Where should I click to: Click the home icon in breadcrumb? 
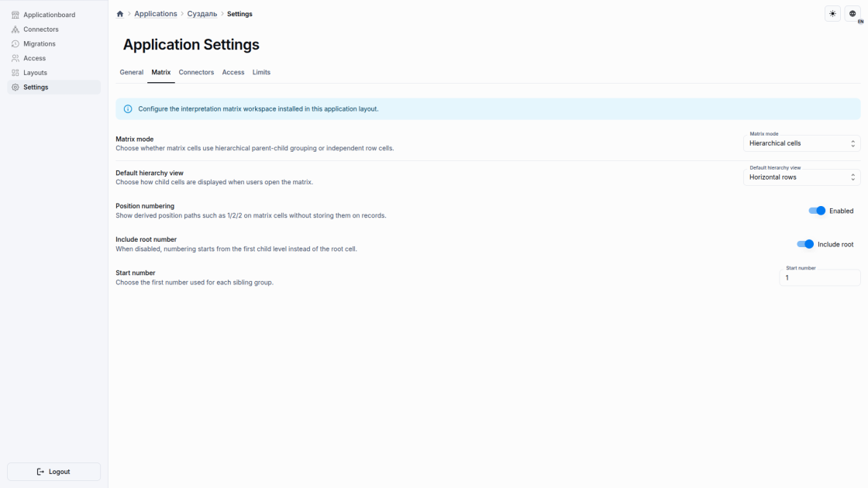pyautogui.click(x=120, y=14)
